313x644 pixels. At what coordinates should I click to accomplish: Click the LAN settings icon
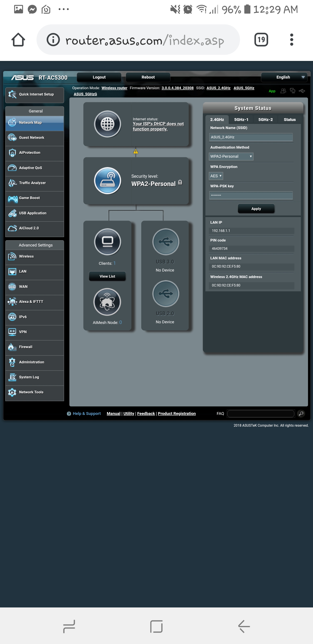pos(12,272)
